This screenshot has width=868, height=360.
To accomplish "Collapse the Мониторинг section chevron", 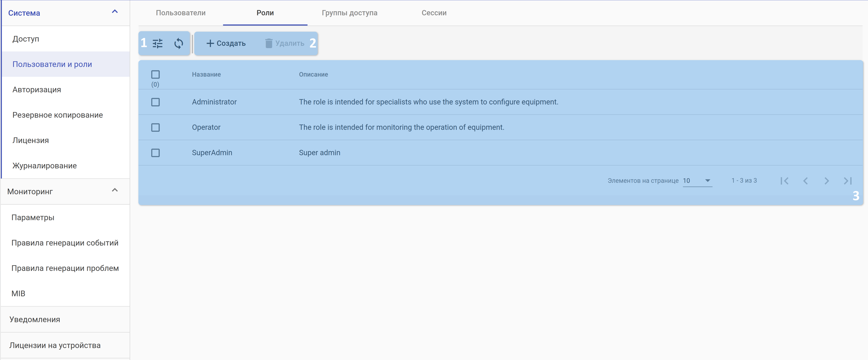I will tap(114, 190).
